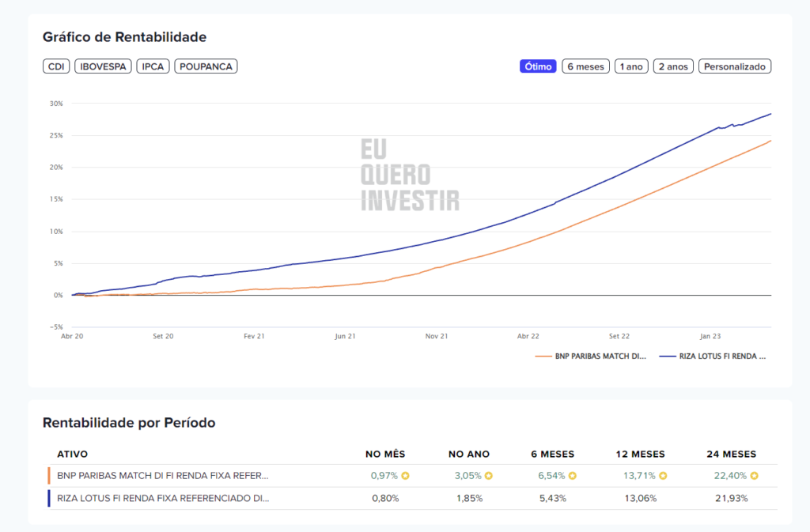Toggle RIZA LOTUS FI RENDA legend entry

coord(715,357)
